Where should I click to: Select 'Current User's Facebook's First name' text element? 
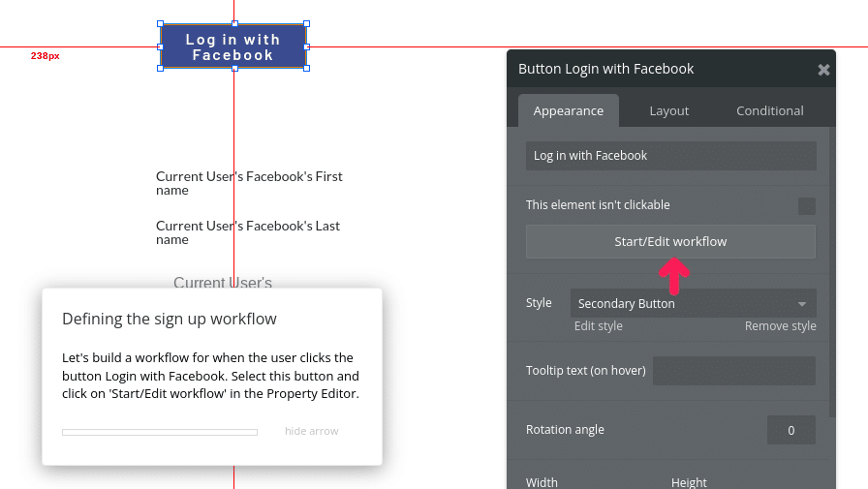coord(249,183)
